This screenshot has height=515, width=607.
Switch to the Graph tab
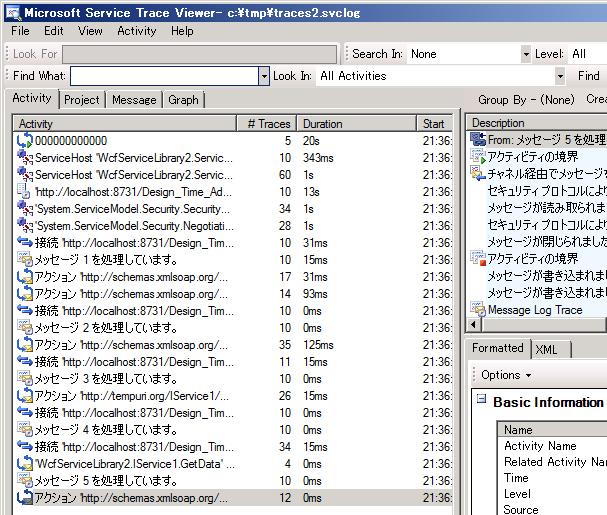pyautogui.click(x=183, y=100)
